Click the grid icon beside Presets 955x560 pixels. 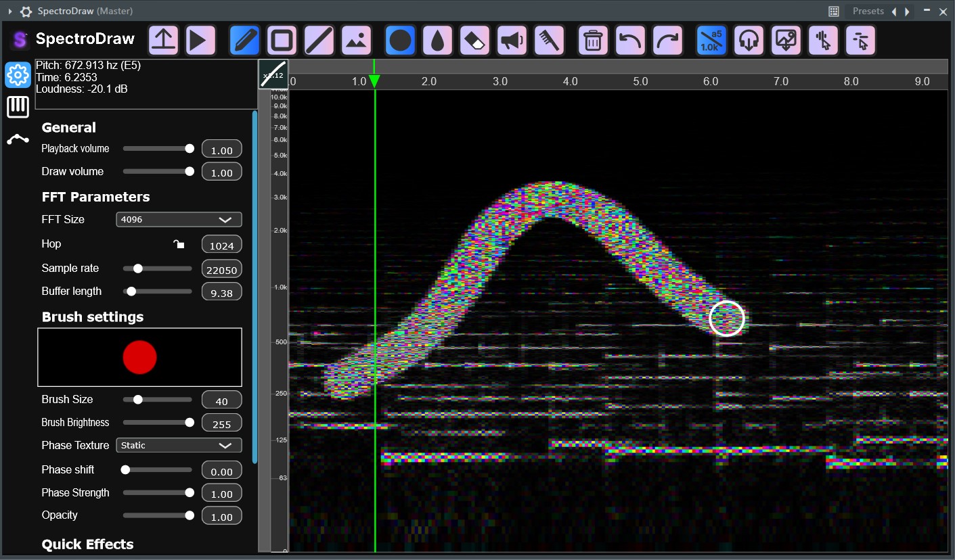834,11
